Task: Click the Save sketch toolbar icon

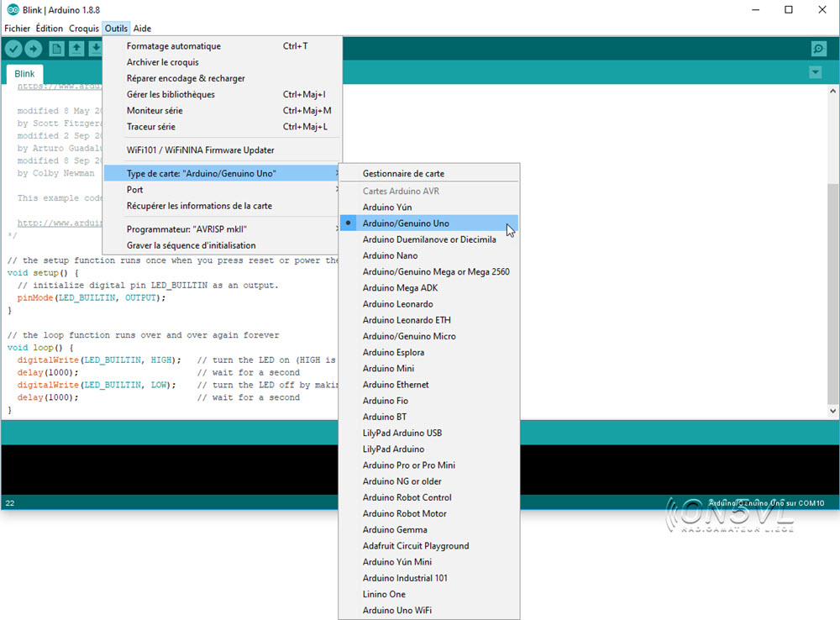Action: pyautogui.click(x=96, y=49)
